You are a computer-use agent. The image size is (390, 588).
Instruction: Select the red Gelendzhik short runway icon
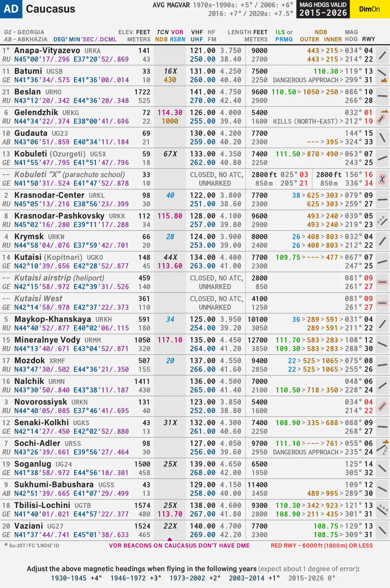click(382, 117)
